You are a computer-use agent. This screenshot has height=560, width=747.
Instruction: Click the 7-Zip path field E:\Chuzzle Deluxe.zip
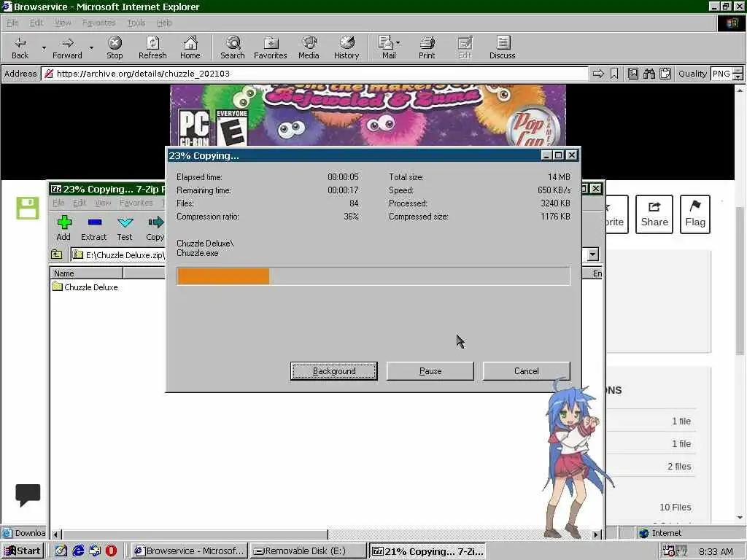[118, 254]
